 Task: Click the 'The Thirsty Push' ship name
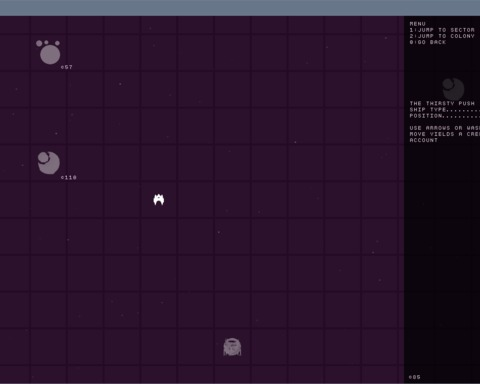point(442,103)
